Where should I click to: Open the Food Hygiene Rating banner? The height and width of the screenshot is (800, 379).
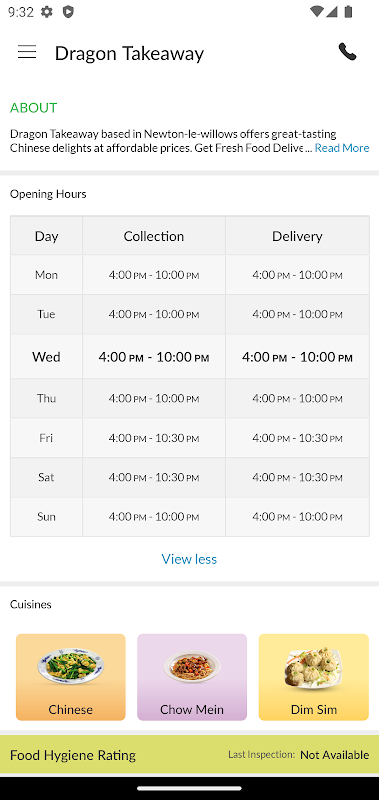point(189,755)
